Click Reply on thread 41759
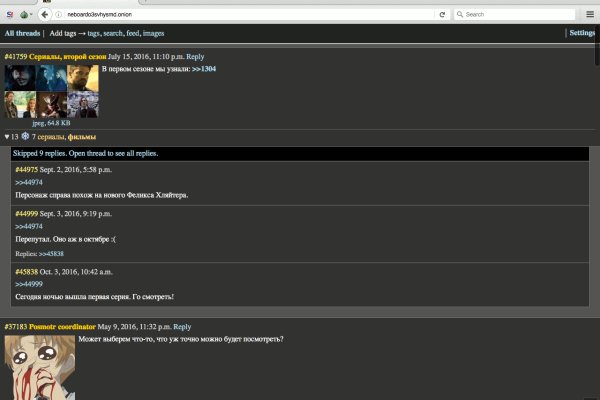 click(x=194, y=57)
